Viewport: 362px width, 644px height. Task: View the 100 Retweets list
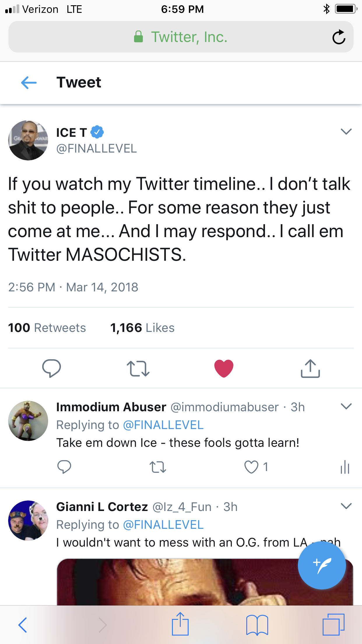pyautogui.click(x=47, y=328)
